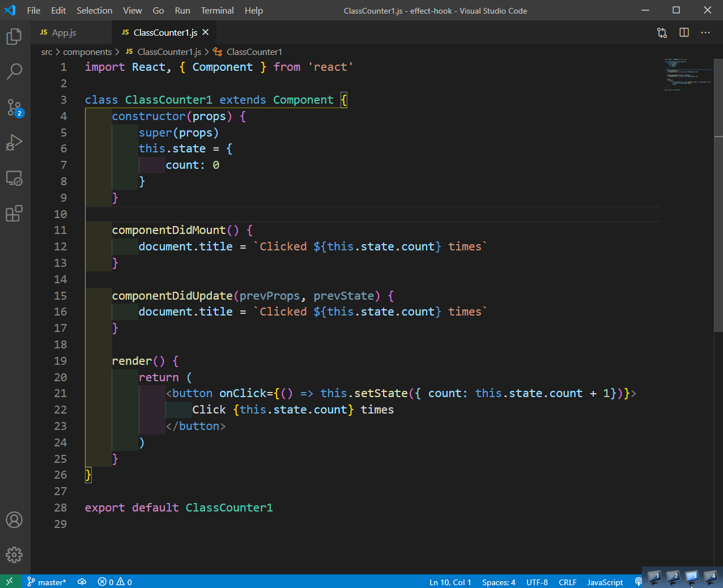Open the Go menu
723x588 pixels.
[158, 10]
